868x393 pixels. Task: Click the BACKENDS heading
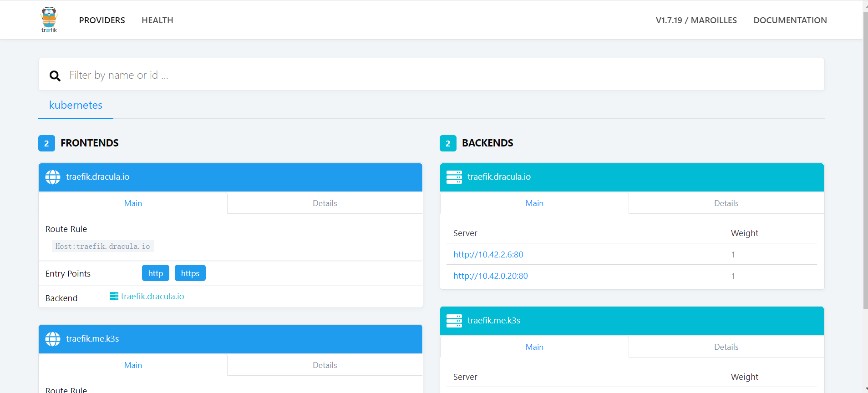487,143
